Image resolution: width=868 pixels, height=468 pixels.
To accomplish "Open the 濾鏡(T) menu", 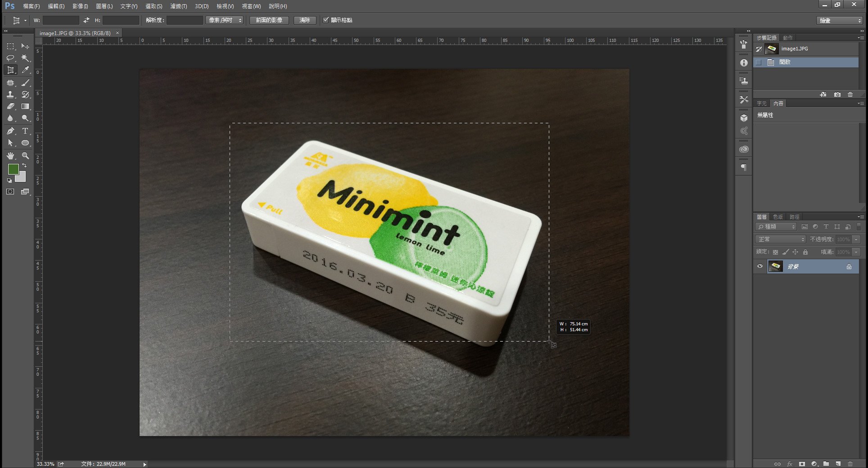I will [178, 6].
